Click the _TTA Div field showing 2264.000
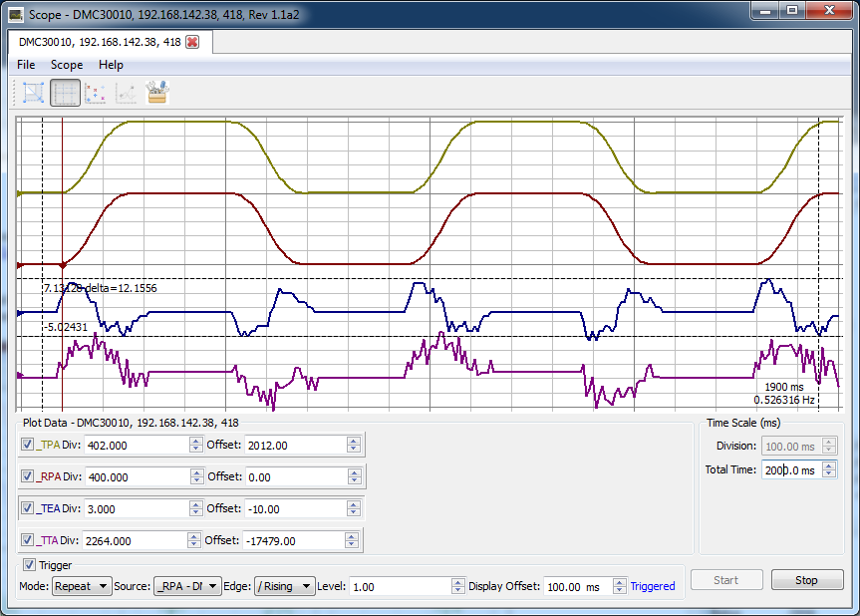This screenshot has width=860, height=616. click(x=135, y=540)
